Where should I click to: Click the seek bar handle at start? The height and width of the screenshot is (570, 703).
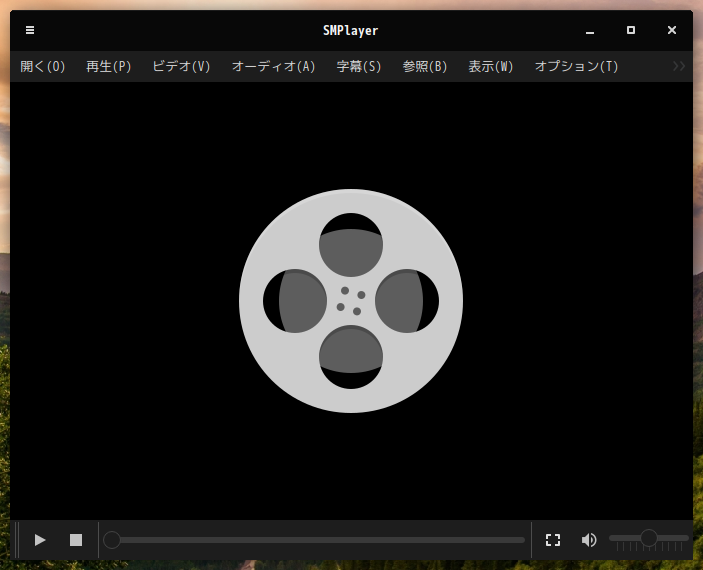click(x=112, y=540)
